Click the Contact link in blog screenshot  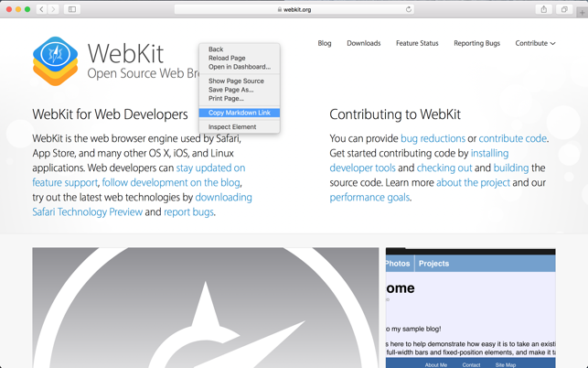471,364
